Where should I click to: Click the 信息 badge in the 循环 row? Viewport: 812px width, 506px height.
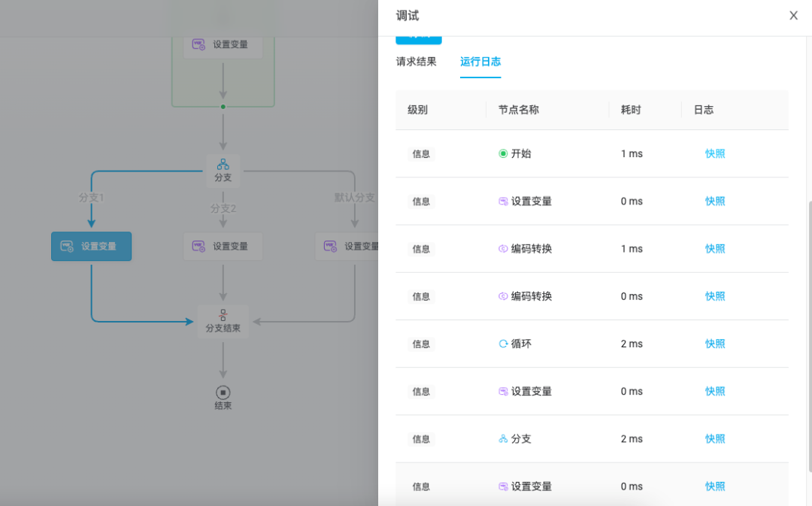click(x=421, y=344)
